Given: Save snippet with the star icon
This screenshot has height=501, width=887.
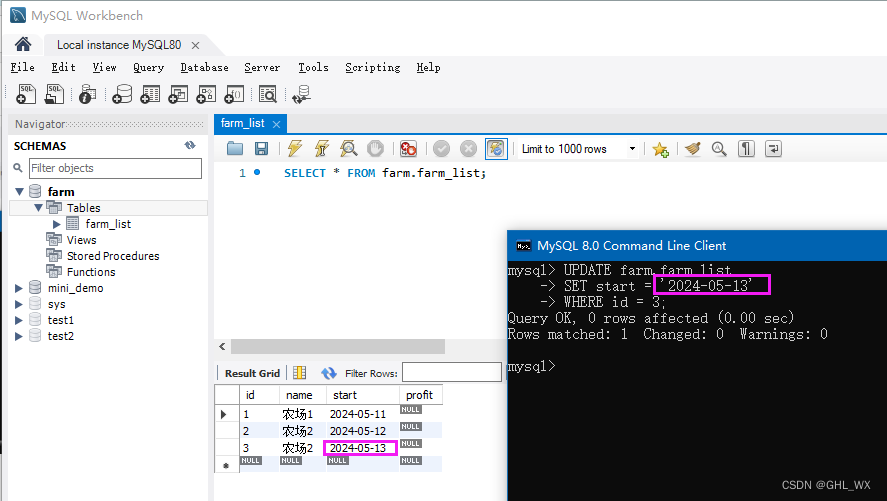Looking at the screenshot, I should click(660, 149).
